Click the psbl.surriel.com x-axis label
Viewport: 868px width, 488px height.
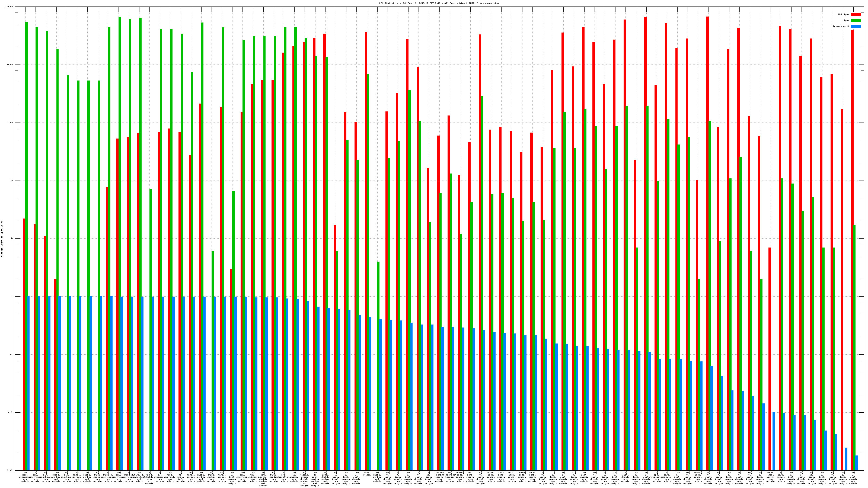170,477
